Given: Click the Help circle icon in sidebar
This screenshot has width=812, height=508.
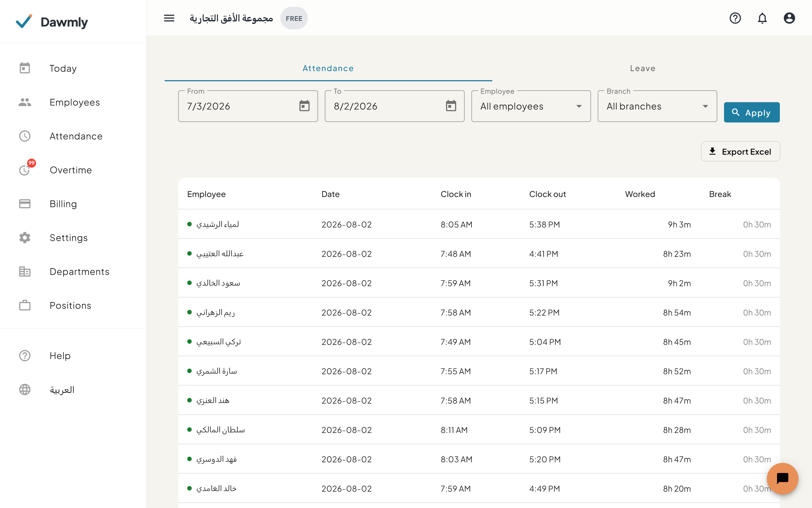Looking at the screenshot, I should point(25,356).
